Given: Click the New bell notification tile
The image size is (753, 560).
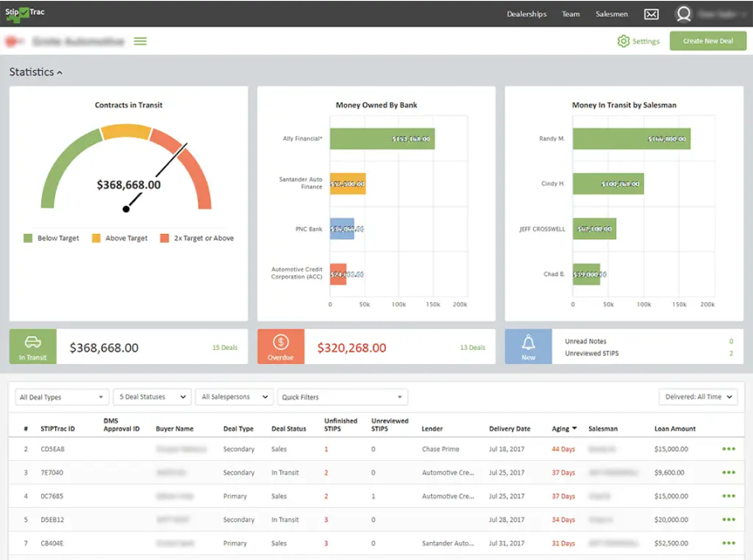Looking at the screenshot, I should 528,347.
